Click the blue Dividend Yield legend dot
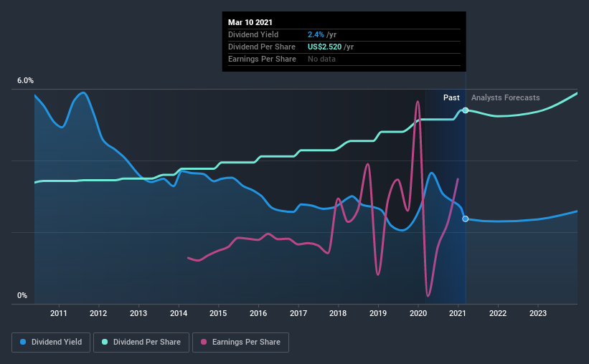Image resolution: width=589 pixels, height=364 pixels. (23, 342)
